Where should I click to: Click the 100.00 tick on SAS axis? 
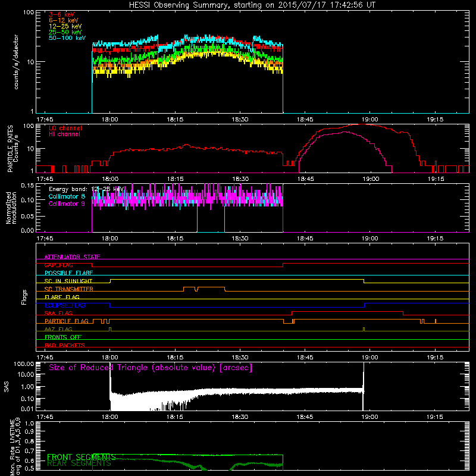24,364
